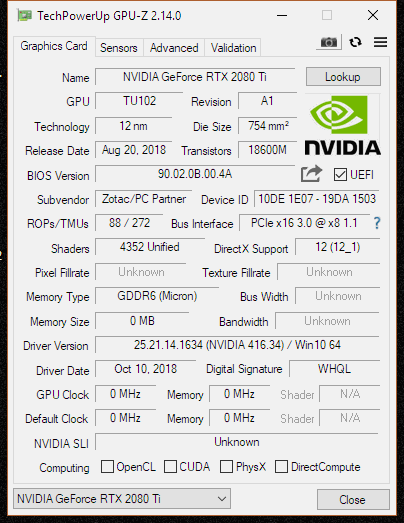Tick the PhysX checkbox
The image size is (404, 523).
227,466
